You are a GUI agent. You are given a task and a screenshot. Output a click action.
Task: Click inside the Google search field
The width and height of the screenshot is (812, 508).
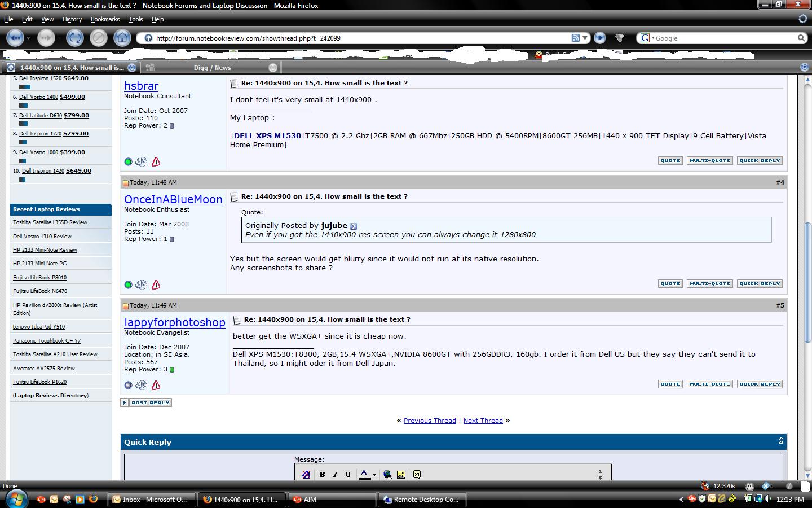pyautogui.click(x=725, y=38)
